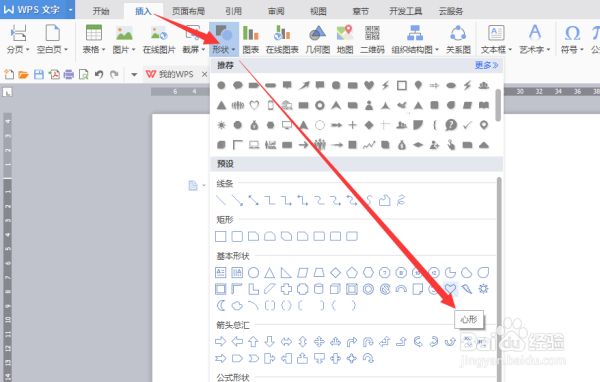Select the question mark circle shape in 推荐

tap(451, 125)
